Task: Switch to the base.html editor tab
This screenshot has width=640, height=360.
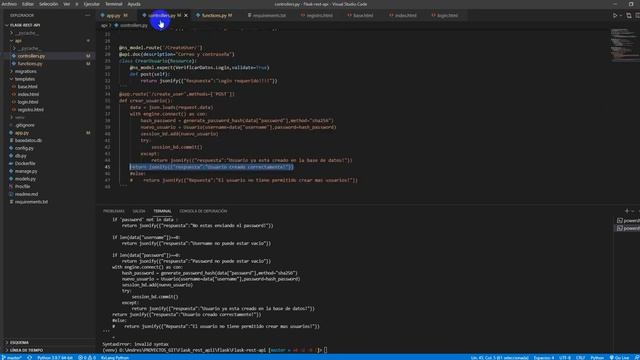Action: tap(362, 16)
